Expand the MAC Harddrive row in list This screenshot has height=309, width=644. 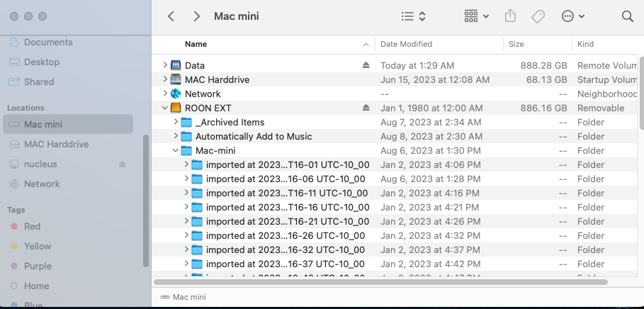164,79
